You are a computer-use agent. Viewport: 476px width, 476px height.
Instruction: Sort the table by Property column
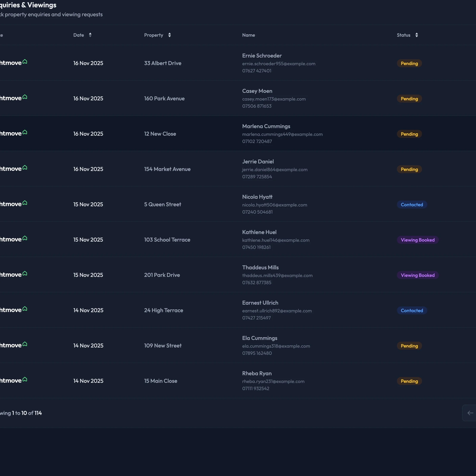pyautogui.click(x=170, y=35)
